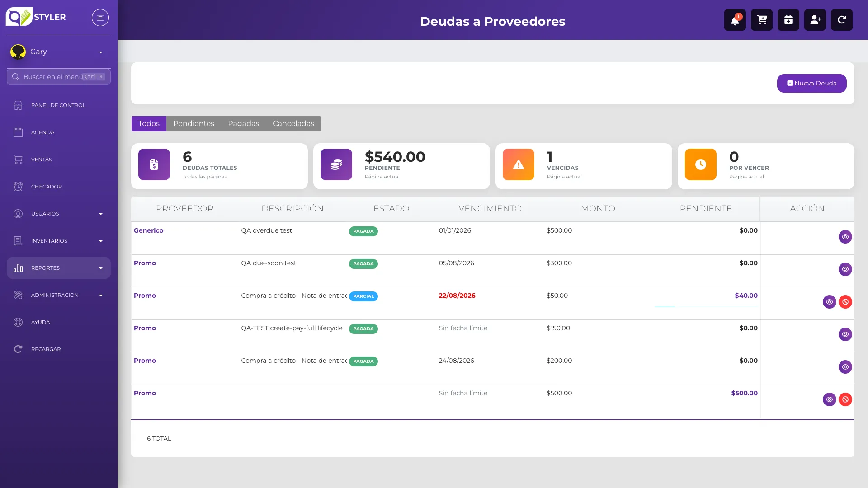Click the add user icon in header
This screenshot has width=868, height=488.
click(x=815, y=20)
